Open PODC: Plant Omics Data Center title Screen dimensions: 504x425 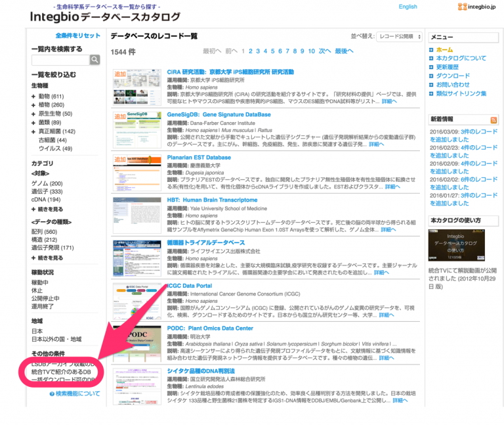tap(210, 328)
